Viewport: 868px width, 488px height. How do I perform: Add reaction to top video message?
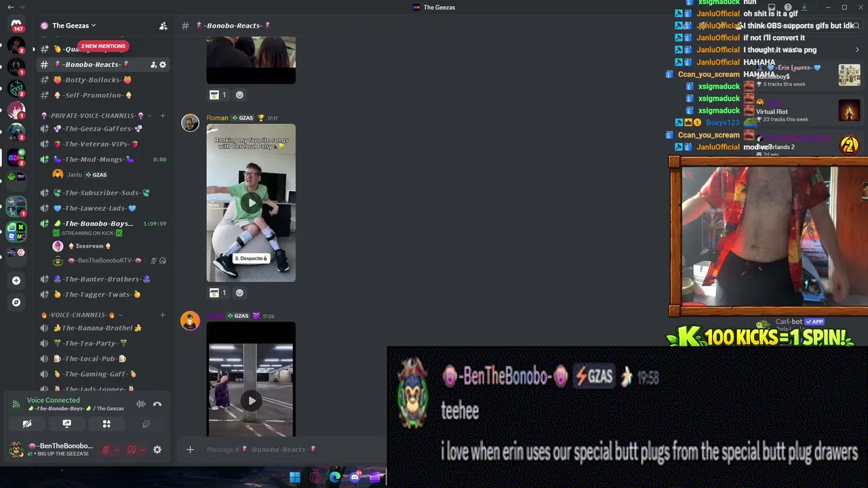(239, 95)
